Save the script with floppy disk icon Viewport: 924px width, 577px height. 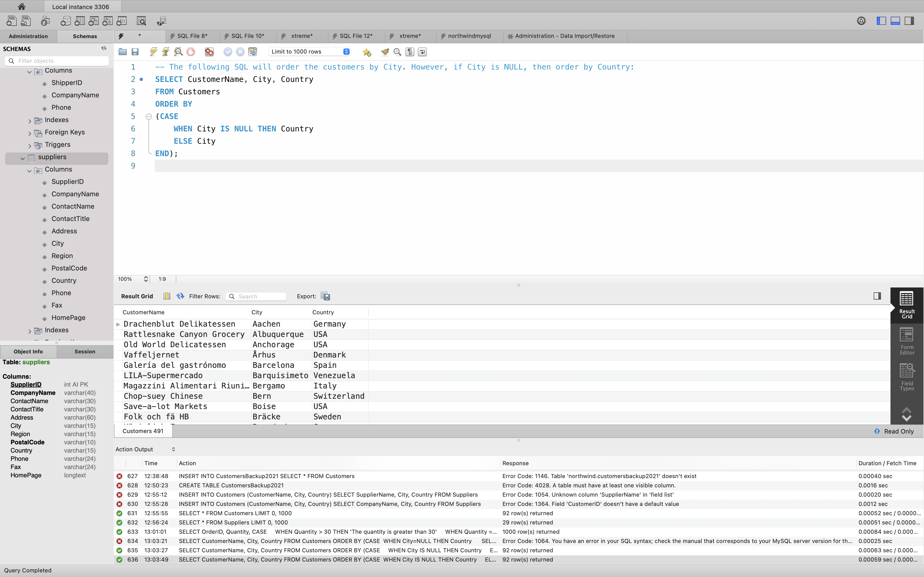click(x=135, y=52)
